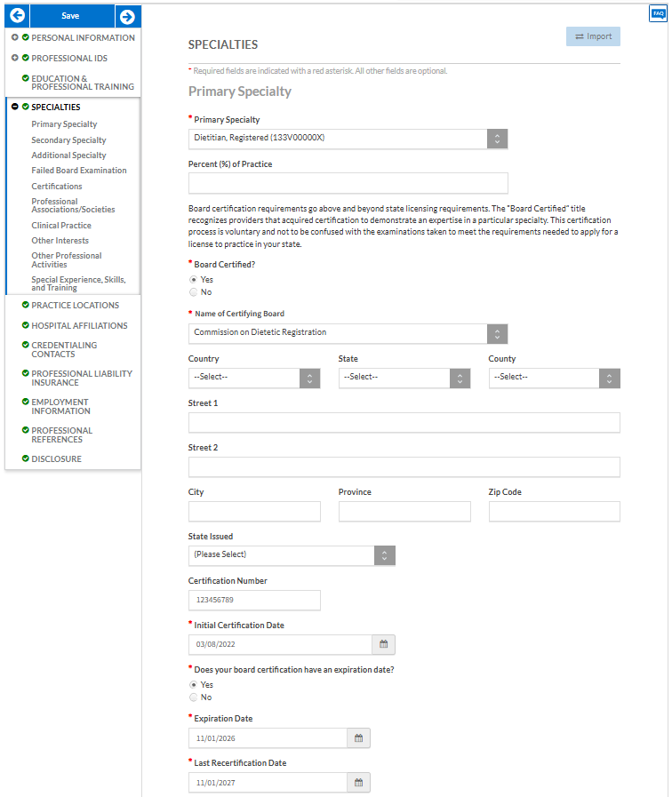Viewport: 672px width, 797px height.
Task: Open Country select dropdown
Action: tap(254, 378)
